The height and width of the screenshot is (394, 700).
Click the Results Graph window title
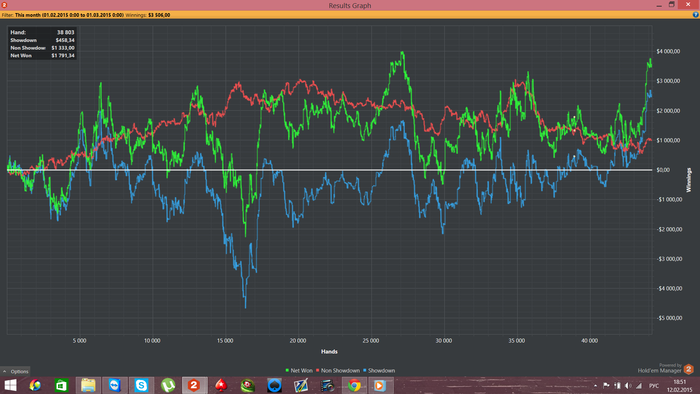pos(350,5)
